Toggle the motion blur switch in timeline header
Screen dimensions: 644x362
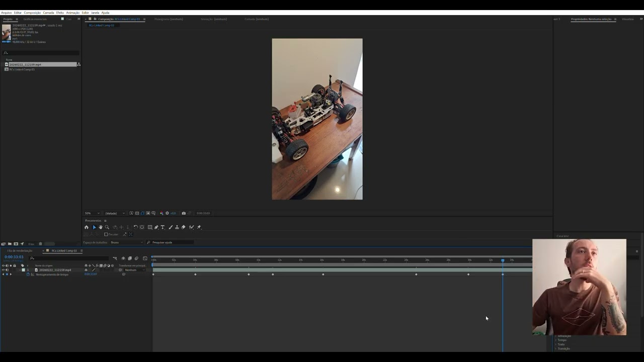(136, 258)
